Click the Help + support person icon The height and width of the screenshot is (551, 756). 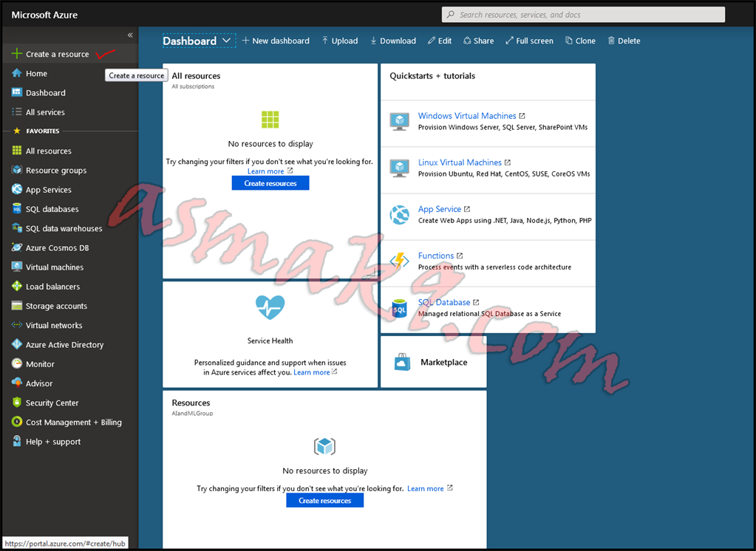pos(17,441)
